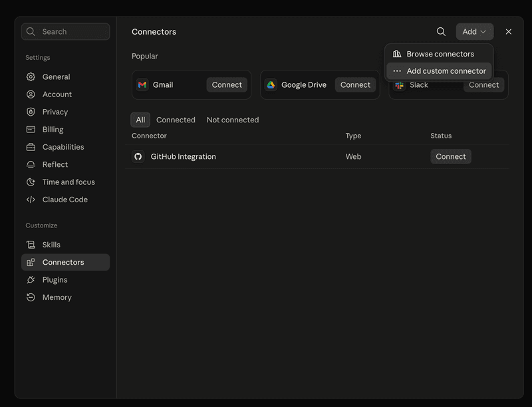Click the General gear icon
This screenshot has height=407, width=532.
[31, 76]
